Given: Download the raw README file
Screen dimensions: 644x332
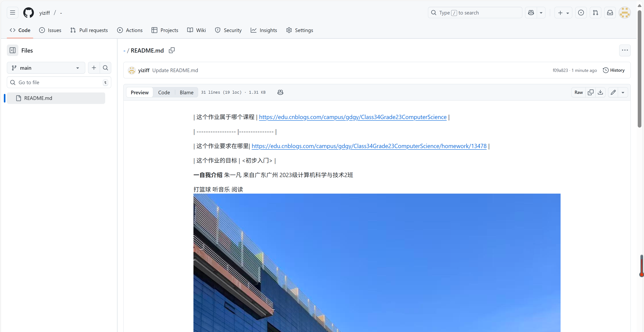Looking at the screenshot, I should coord(600,92).
